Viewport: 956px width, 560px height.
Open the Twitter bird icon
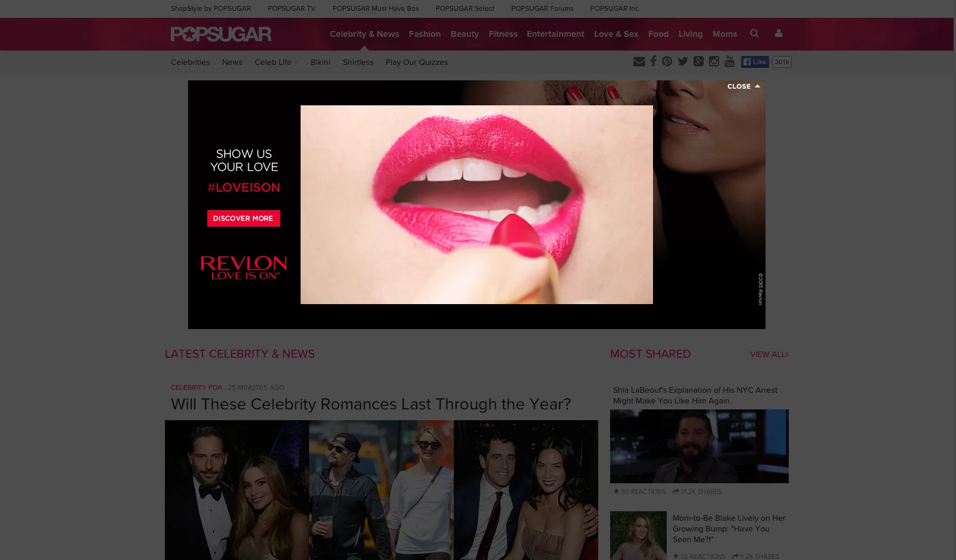[x=683, y=61]
